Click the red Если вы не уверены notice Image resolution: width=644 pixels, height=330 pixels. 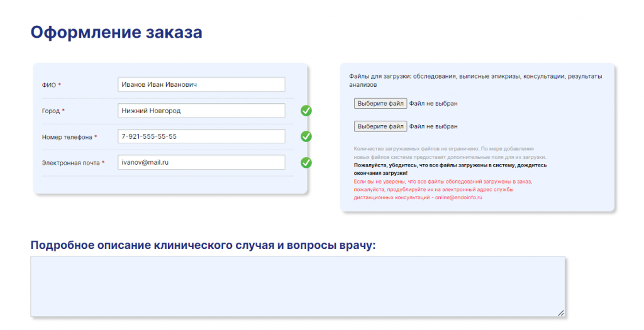[443, 189]
